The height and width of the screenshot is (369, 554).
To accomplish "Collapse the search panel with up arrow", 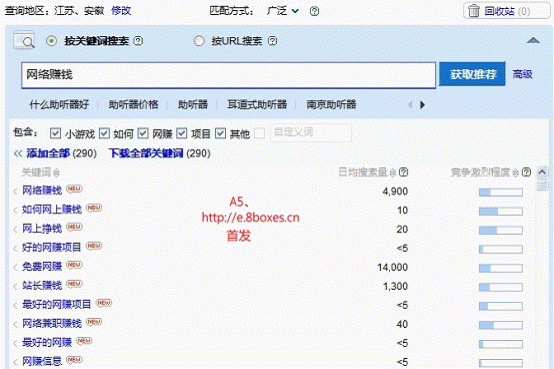I will pos(533,41).
